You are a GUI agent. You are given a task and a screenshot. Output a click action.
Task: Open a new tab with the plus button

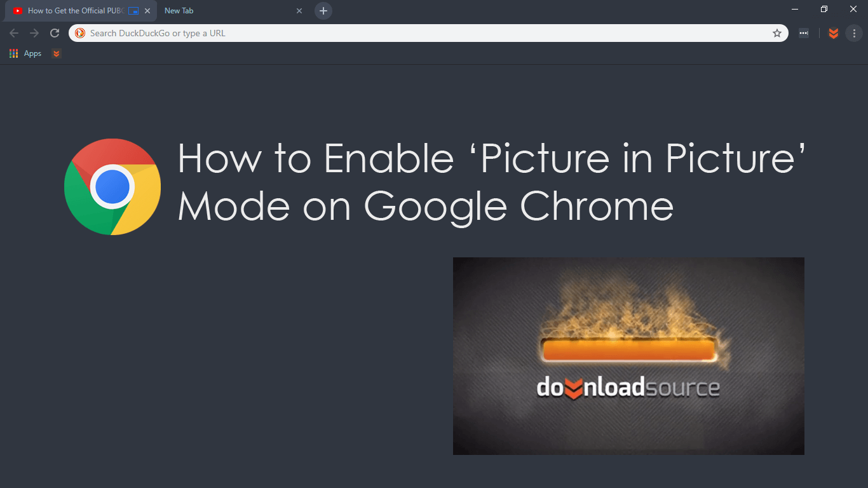point(323,11)
